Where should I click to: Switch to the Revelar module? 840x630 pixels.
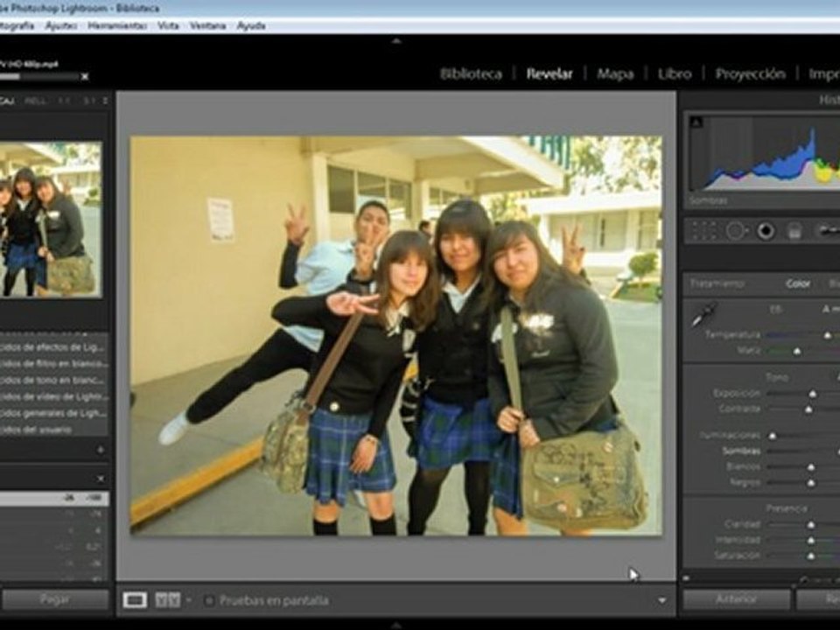pyautogui.click(x=549, y=73)
